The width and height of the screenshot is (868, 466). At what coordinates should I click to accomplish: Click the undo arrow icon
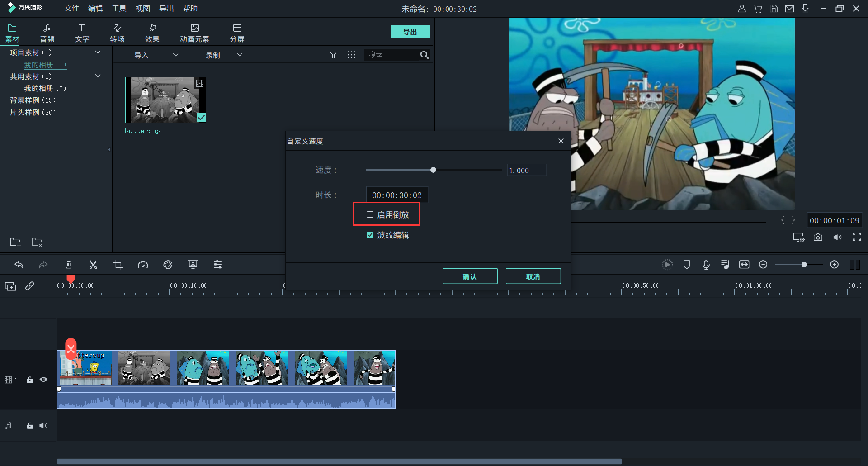pos(19,265)
